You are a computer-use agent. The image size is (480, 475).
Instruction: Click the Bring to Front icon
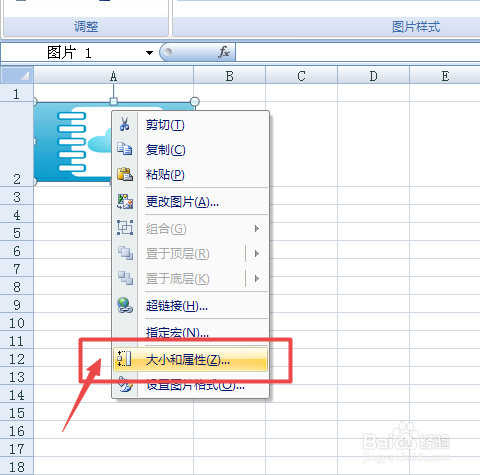pyautogui.click(x=125, y=253)
